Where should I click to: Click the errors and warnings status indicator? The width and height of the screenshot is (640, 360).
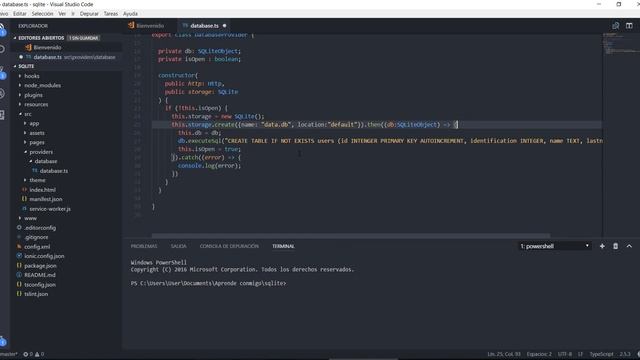pyautogui.click(x=33, y=354)
